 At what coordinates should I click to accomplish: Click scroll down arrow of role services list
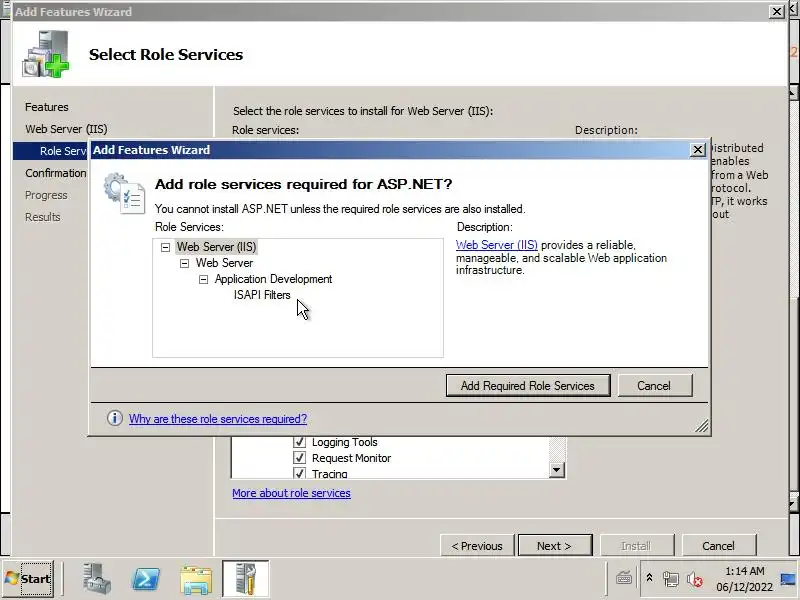point(557,470)
